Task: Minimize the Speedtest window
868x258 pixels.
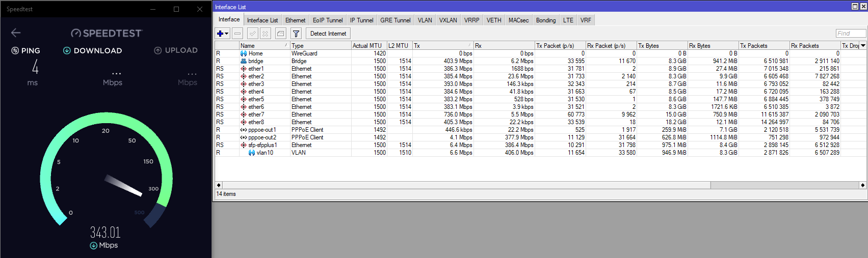Action: pos(153,9)
